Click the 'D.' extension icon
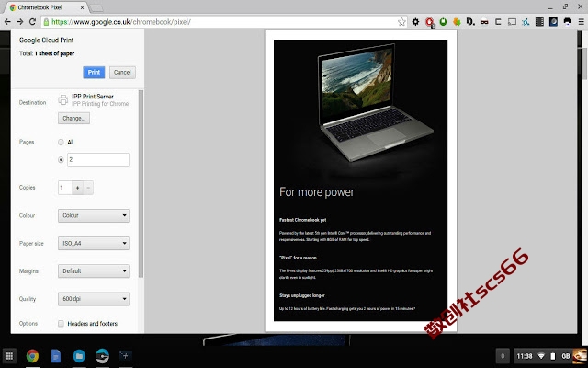The width and height of the screenshot is (588, 368). pyautogui.click(x=470, y=22)
